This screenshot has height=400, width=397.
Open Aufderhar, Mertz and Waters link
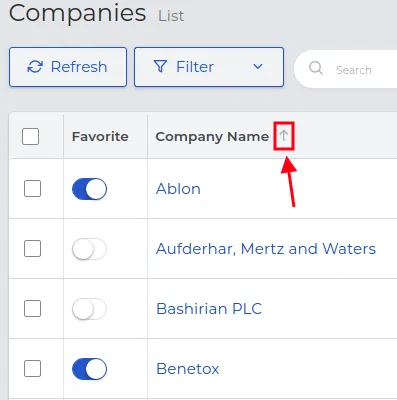[x=266, y=249]
